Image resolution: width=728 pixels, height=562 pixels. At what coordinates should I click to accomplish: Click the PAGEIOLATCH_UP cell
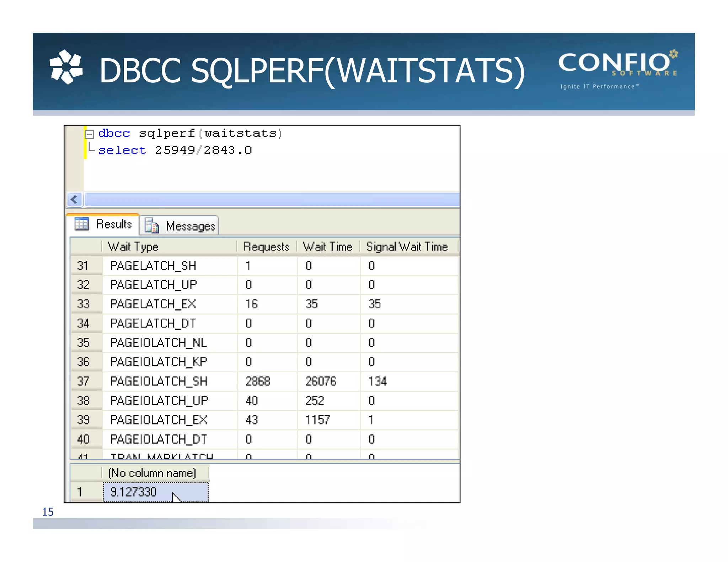[x=170, y=400]
